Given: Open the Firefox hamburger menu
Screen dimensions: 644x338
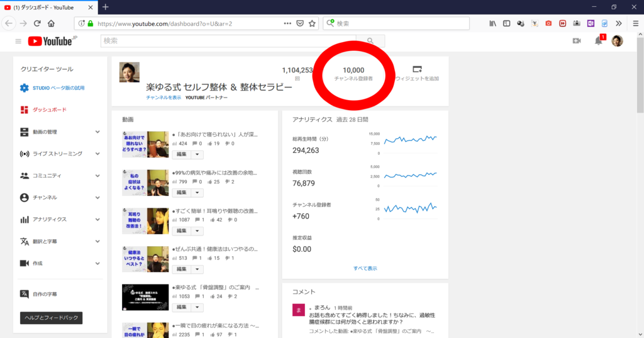Looking at the screenshot, I should [635, 23].
